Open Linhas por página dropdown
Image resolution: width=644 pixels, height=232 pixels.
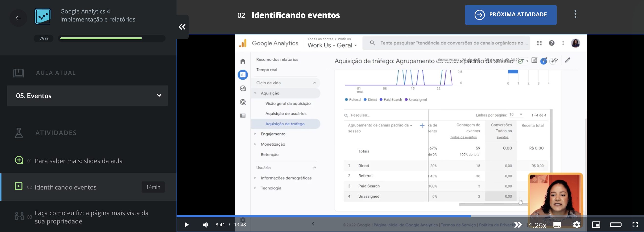(x=516, y=115)
